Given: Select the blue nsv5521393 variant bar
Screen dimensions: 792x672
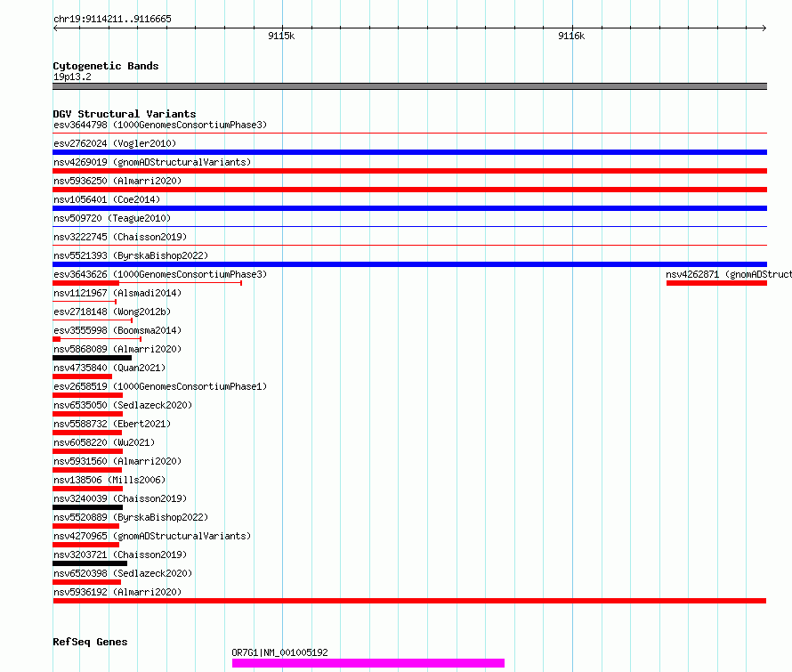Looking at the screenshot, I should (x=409, y=264).
